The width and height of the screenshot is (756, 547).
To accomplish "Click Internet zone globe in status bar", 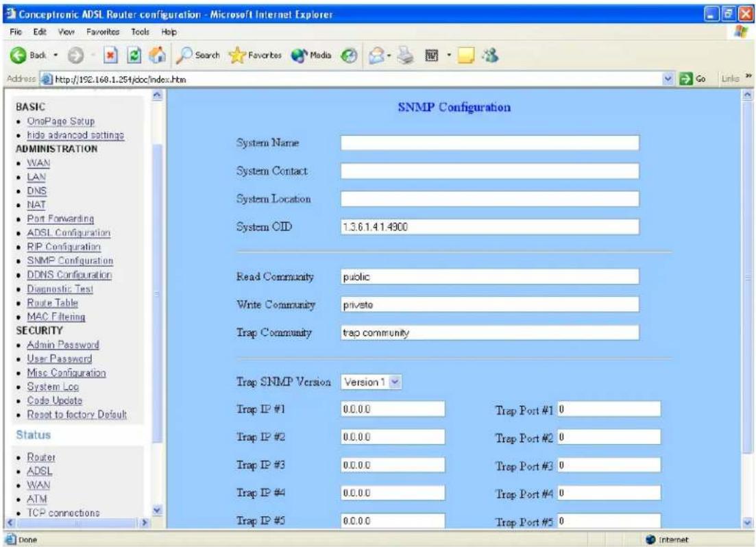I will (x=651, y=539).
